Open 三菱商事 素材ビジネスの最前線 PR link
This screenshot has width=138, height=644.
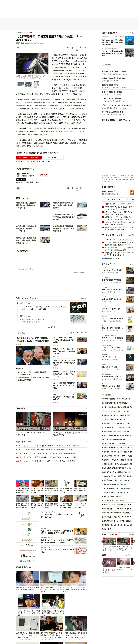tap(114, 71)
